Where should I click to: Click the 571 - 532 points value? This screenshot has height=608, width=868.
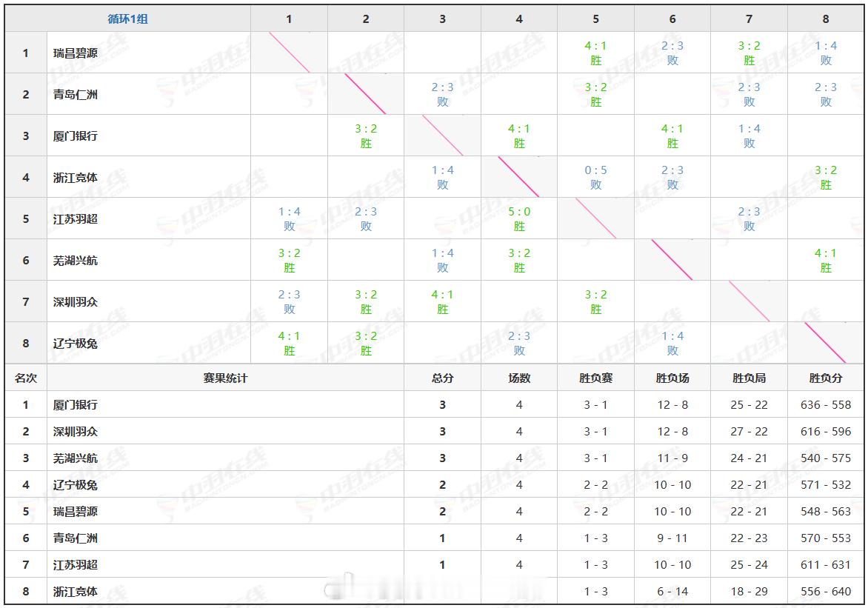pyautogui.click(x=825, y=485)
